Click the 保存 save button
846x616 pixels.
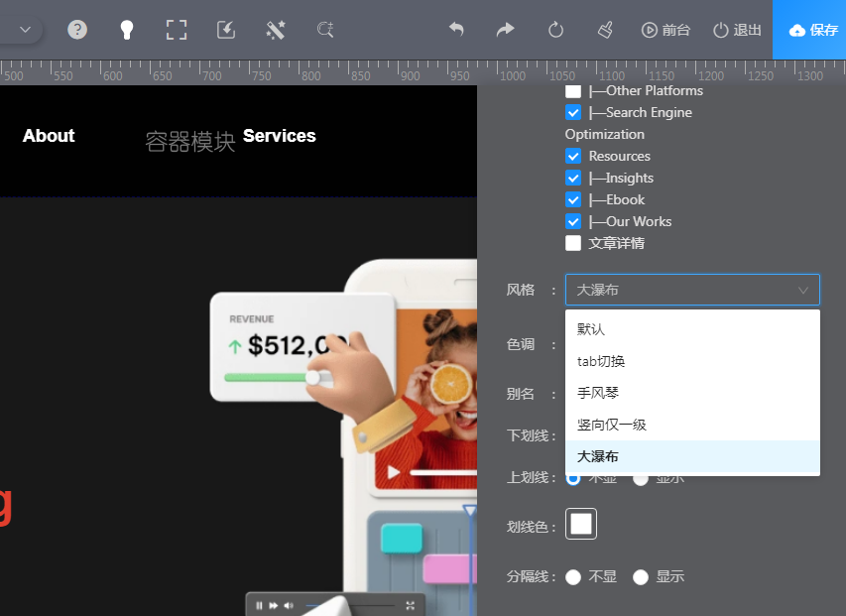point(813,30)
